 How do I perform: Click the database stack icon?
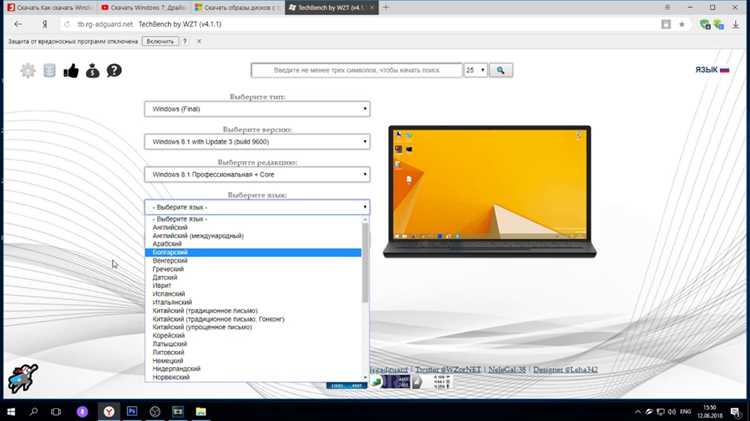[x=49, y=71]
